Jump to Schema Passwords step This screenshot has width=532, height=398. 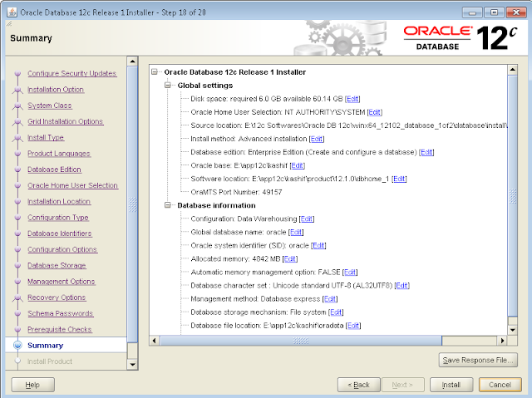point(60,313)
